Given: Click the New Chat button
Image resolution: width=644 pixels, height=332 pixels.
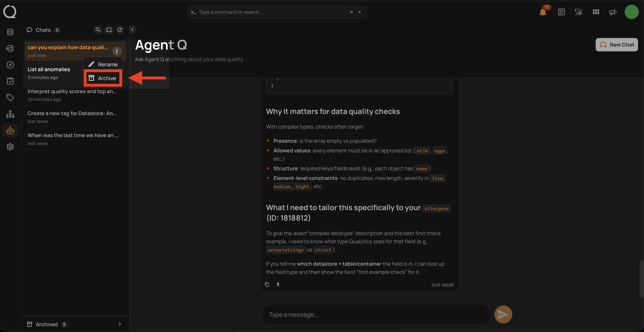Looking at the screenshot, I should click(617, 45).
